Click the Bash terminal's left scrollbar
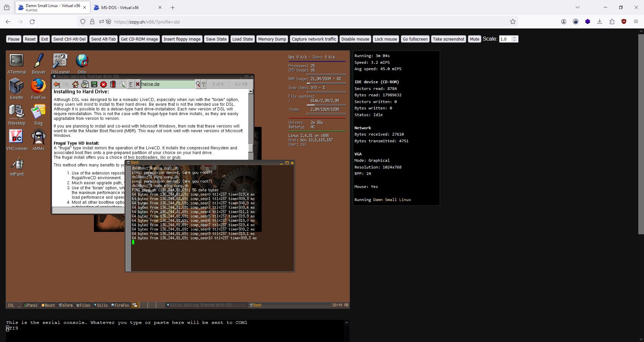This screenshot has width=644, height=342. (x=128, y=218)
